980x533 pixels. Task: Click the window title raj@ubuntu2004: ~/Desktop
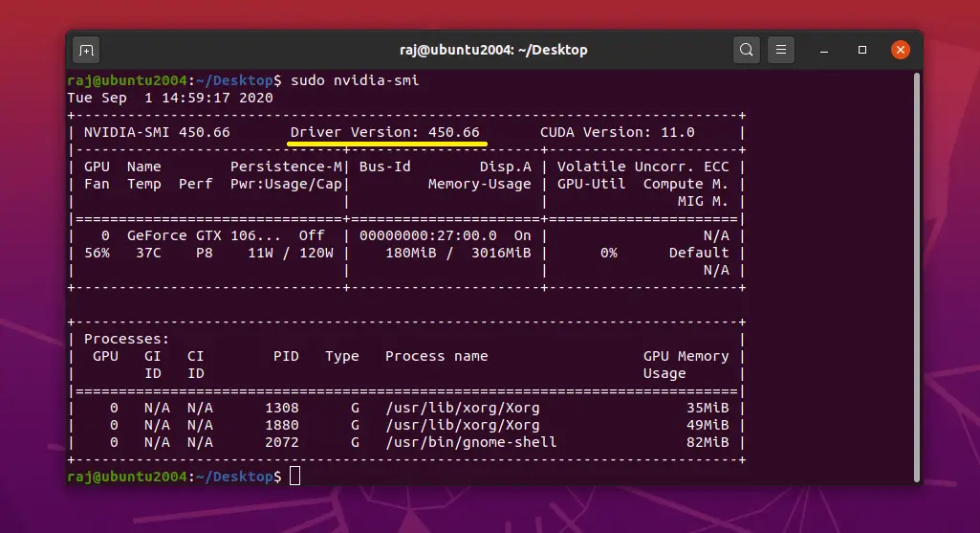click(x=493, y=50)
